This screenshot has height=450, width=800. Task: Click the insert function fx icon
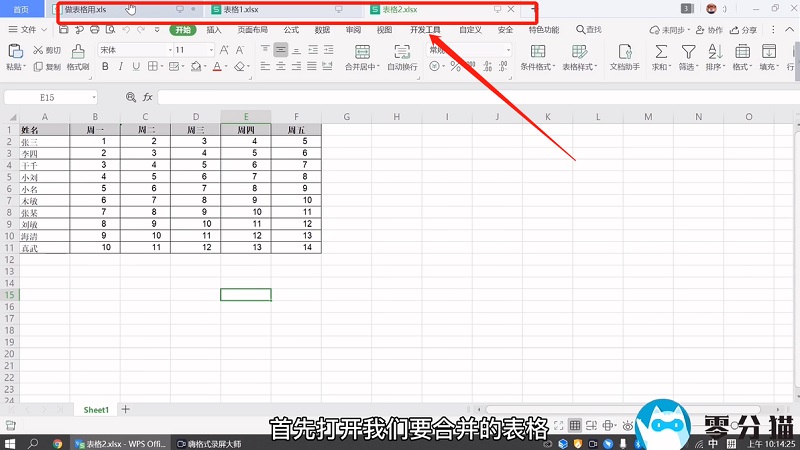[x=147, y=97]
